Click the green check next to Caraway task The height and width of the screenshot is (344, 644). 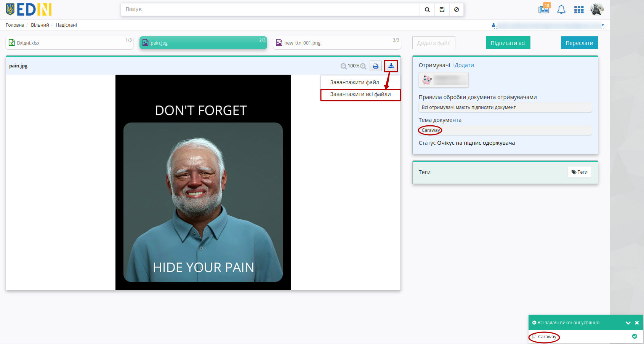click(634, 336)
